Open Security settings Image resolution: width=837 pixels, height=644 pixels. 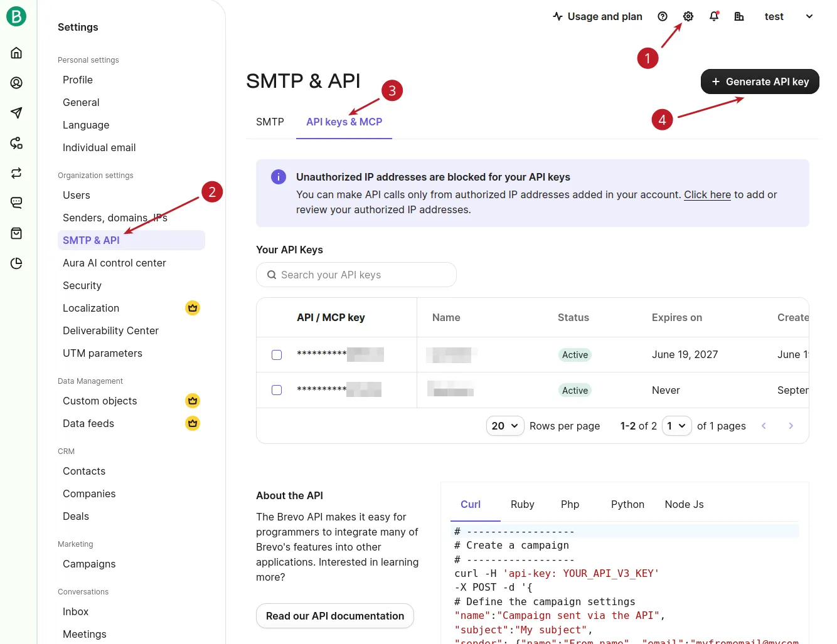pos(82,285)
